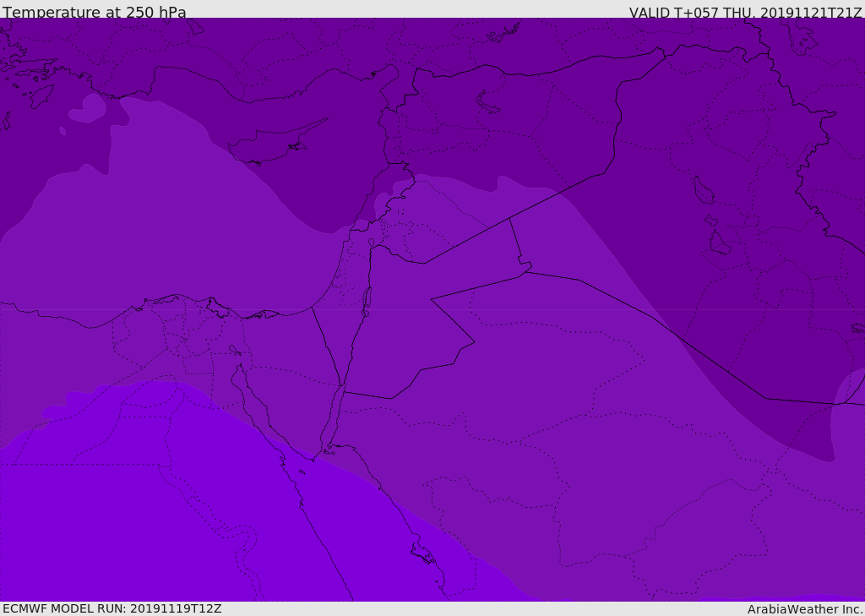Click the Sea of Galilee on the map
This screenshot has height=616, width=865.
372,243
